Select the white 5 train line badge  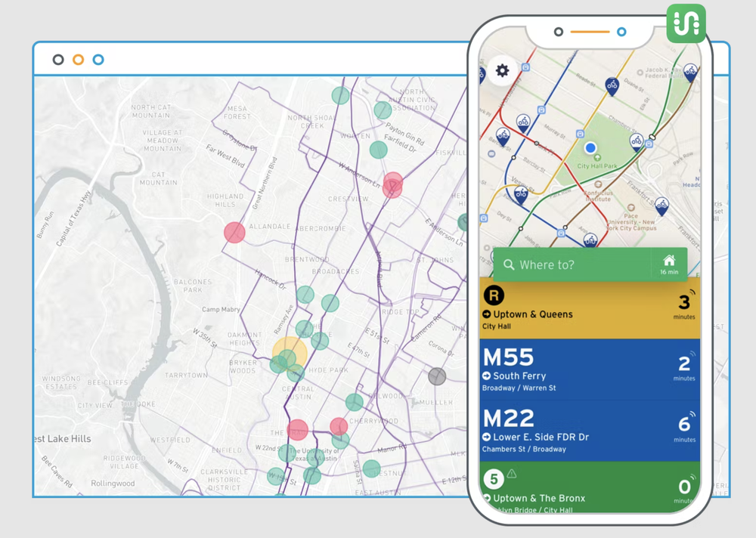pyautogui.click(x=494, y=479)
